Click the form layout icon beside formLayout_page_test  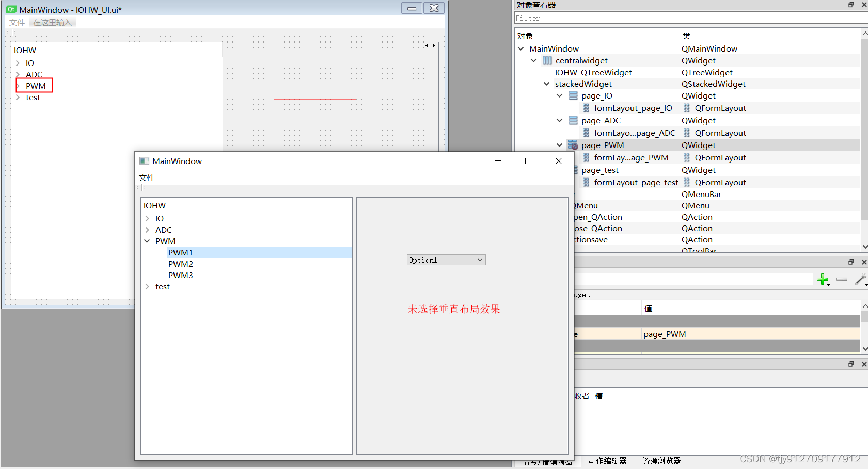coord(586,182)
